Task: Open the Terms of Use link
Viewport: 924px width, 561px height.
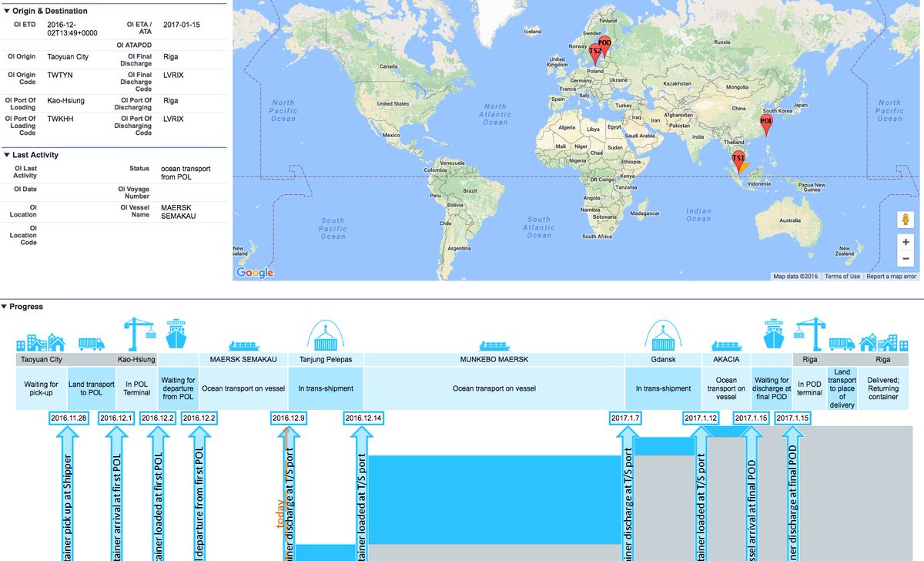Action: pyautogui.click(x=842, y=276)
